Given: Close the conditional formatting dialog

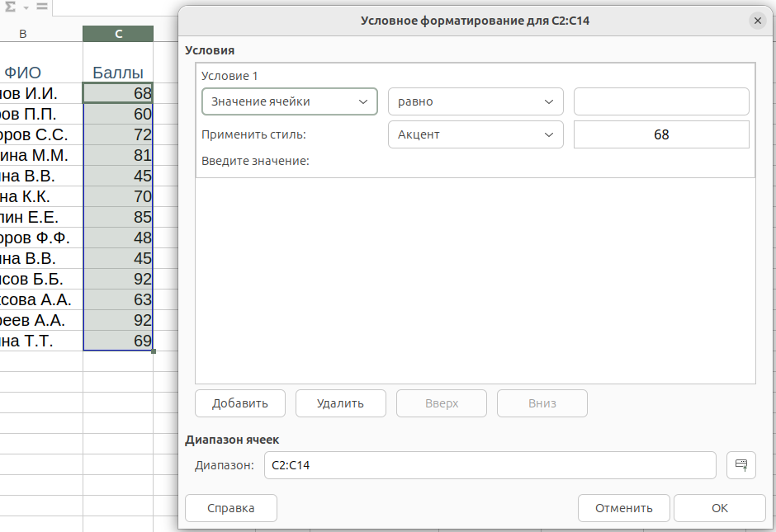Looking at the screenshot, I should click(x=756, y=21).
